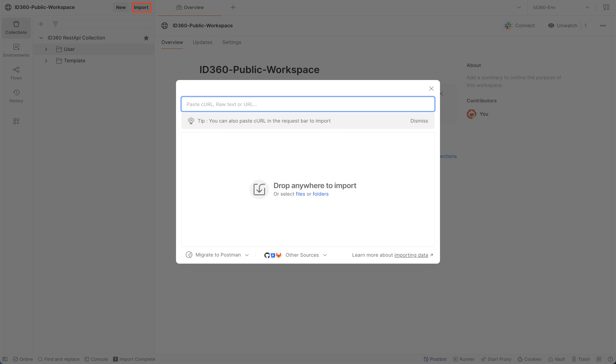Click Start Proxy in status bar
Viewport: 616px width, 364px height.
[496, 359]
